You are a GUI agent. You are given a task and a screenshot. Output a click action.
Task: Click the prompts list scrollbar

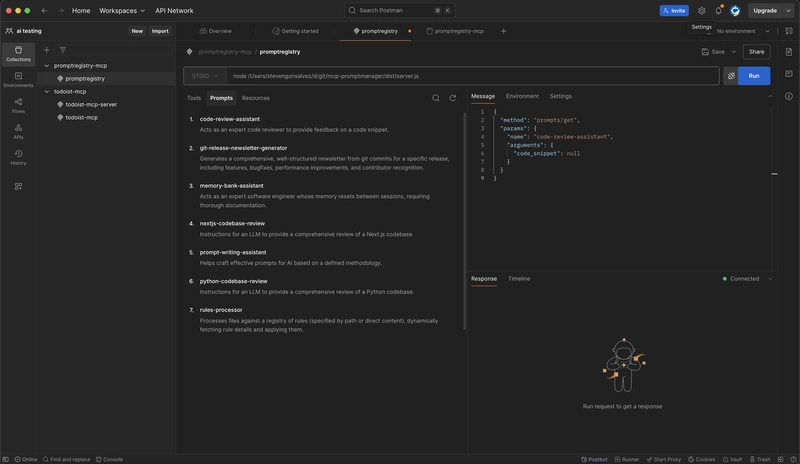pos(464,221)
